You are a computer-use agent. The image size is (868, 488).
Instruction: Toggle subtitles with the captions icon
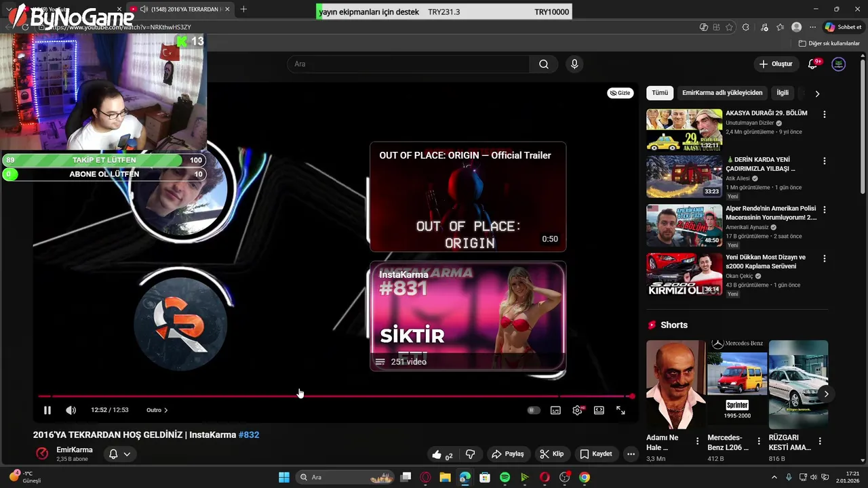pyautogui.click(x=555, y=410)
